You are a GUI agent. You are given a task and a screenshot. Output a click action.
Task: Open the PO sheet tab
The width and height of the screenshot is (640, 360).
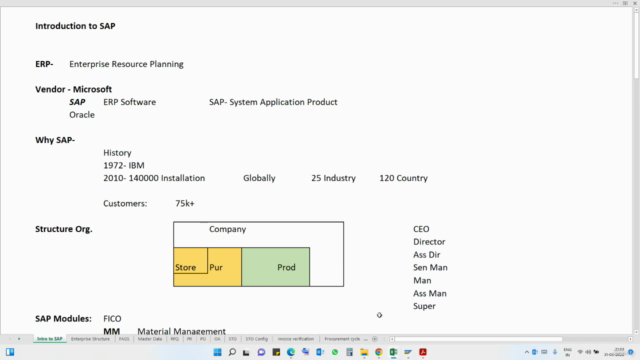[203, 339]
